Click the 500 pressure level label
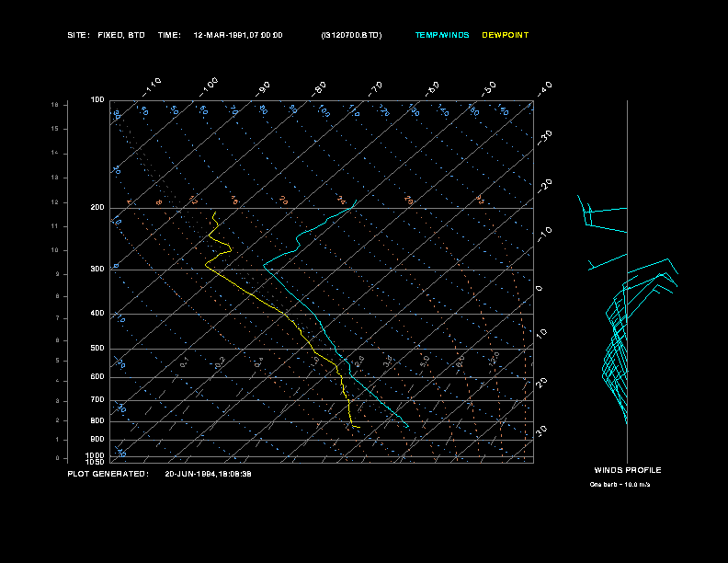 pyautogui.click(x=97, y=348)
